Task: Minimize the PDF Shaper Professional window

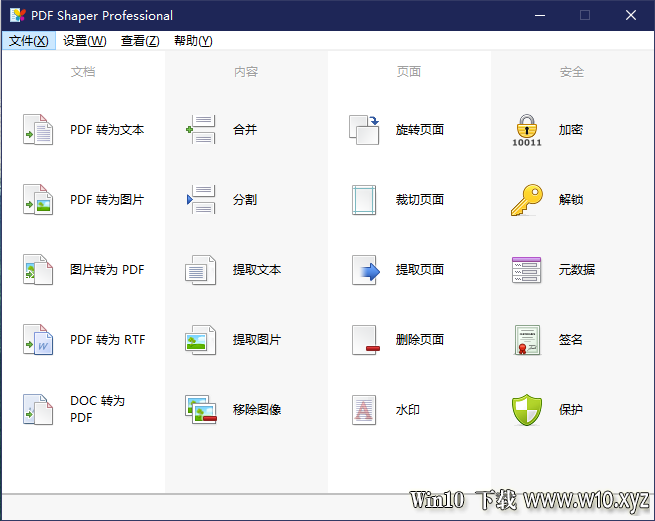Action: pyautogui.click(x=540, y=15)
